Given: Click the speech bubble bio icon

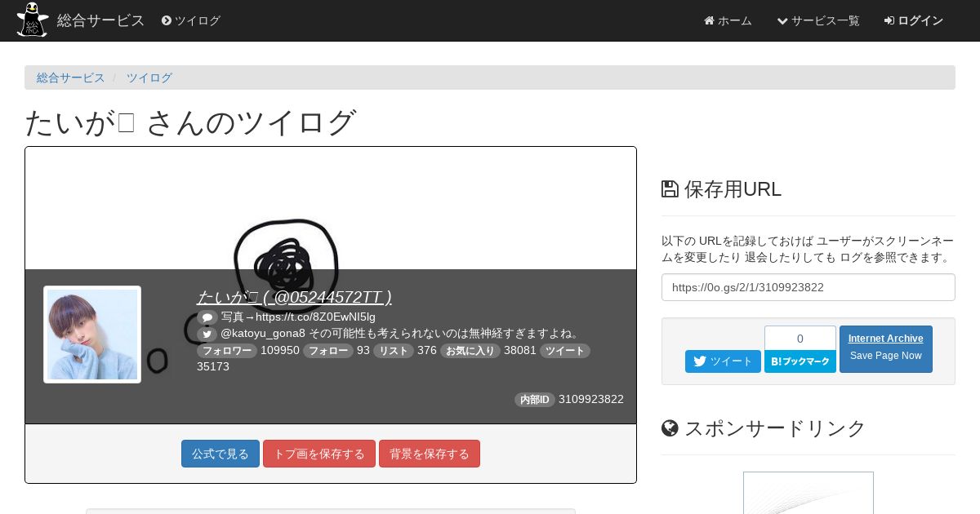Looking at the screenshot, I should pyautogui.click(x=207, y=317).
